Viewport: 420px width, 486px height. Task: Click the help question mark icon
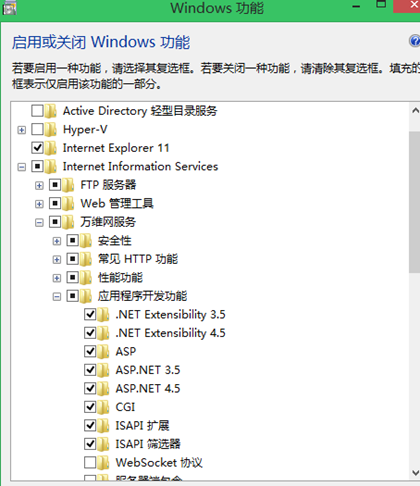coord(415,41)
